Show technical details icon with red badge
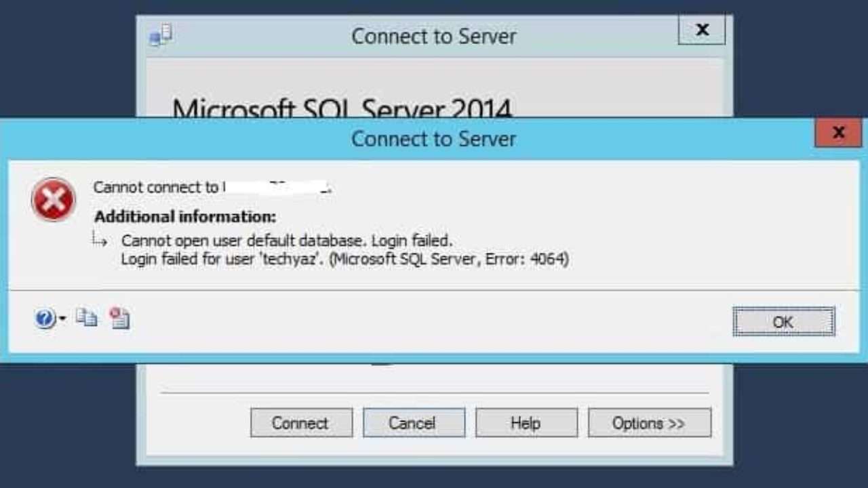 coord(119,318)
